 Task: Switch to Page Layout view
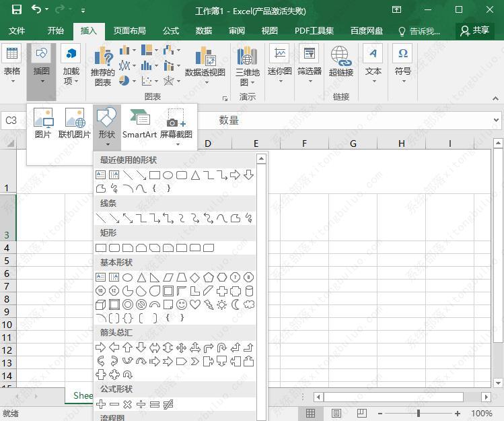[x=338, y=414]
